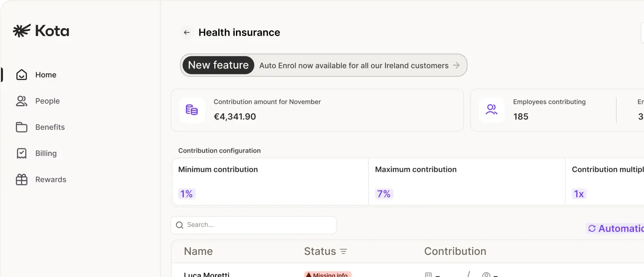The image size is (644, 277).
Task: Go to the Benefits section
Action: click(50, 127)
